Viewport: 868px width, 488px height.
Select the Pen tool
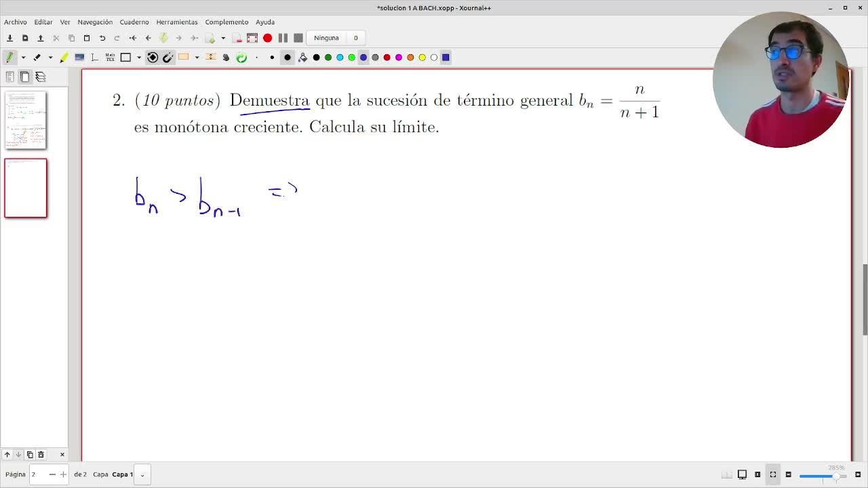coord(9,58)
